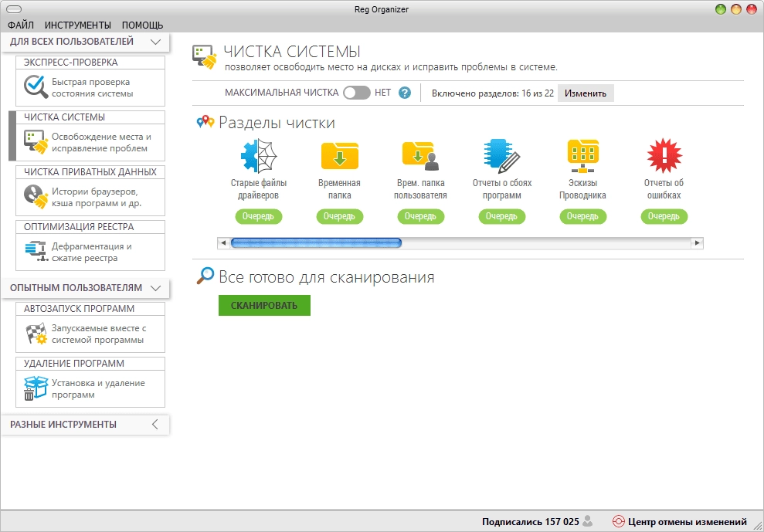Select the ЧИСТКА ПРИВАТНЫХ ДАННЫХ sidebar header

90,172
